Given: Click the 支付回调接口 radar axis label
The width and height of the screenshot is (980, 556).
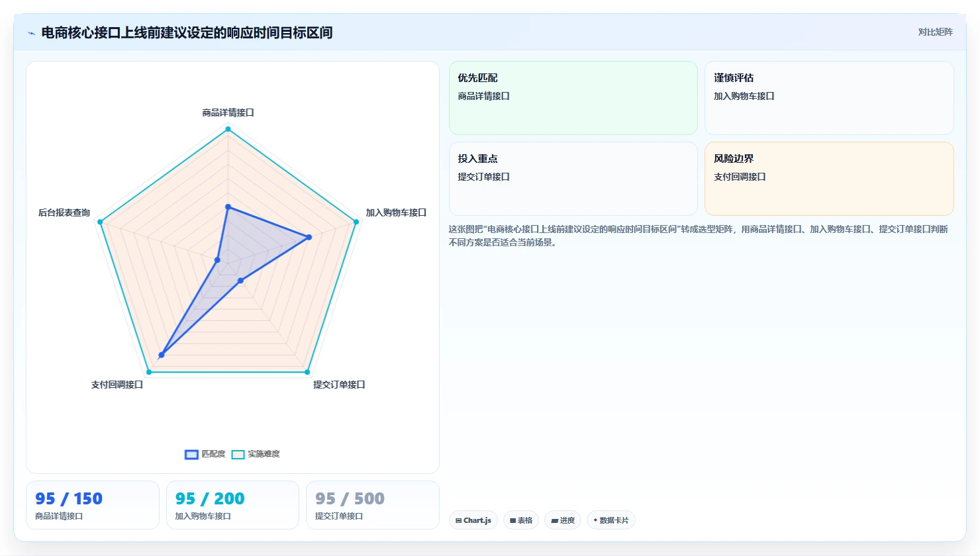Looking at the screenshot, I should tap(117, 385).
